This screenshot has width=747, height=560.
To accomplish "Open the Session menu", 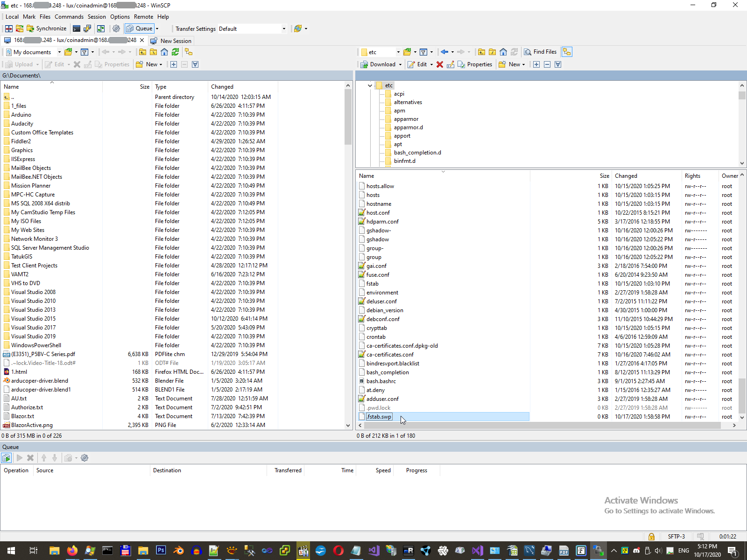I will point(97,17).
